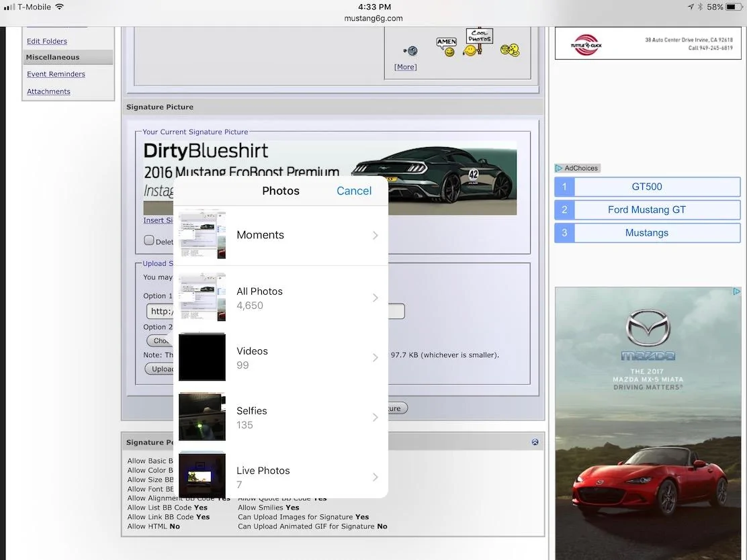
Task: Tap the Videos black thumbnail
Action: coord(202,357)
